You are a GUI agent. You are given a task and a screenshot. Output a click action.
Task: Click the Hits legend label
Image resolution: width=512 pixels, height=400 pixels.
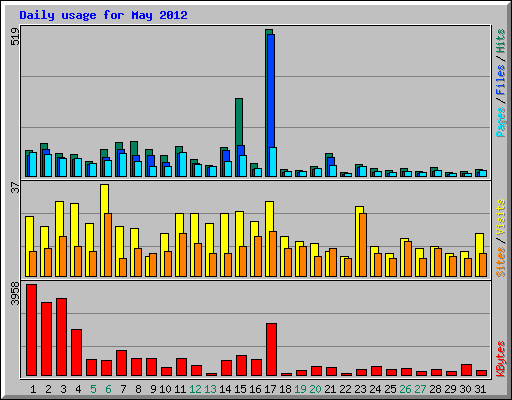[500, 41]
